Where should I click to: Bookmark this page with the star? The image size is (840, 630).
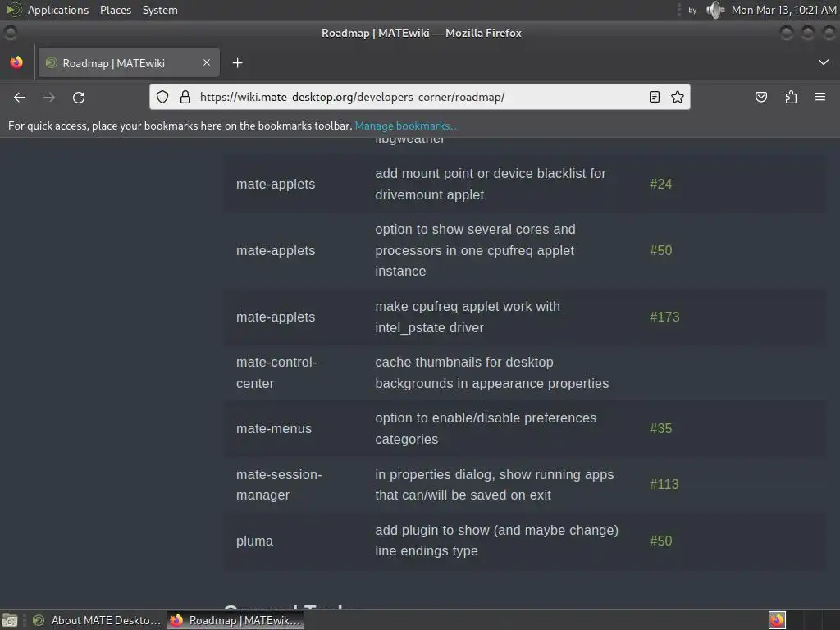[x=677, y=97]
